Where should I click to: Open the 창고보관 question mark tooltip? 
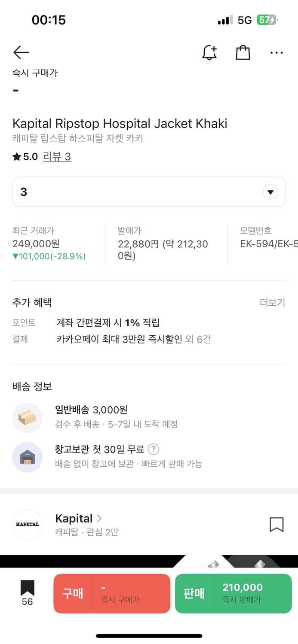coord(154,450)
